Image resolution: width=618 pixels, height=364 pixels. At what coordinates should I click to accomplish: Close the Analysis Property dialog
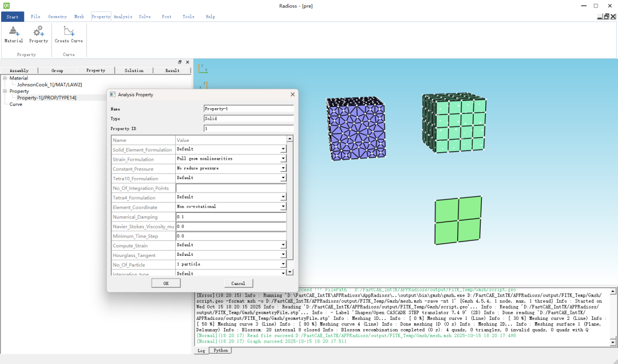pos(292,94)
